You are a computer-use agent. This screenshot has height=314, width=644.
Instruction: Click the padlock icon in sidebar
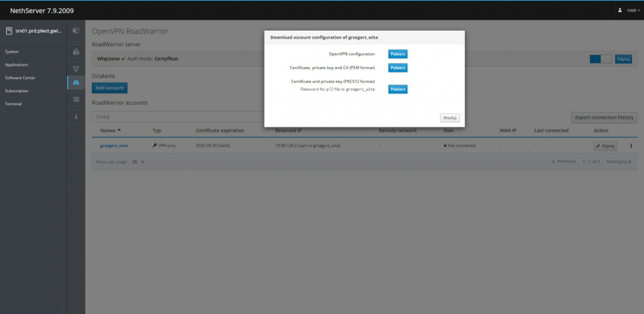tap(76, 52)
